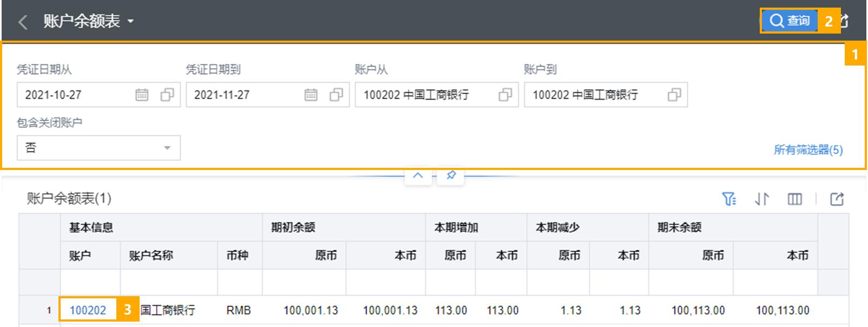Open value help for 账户到
Image resolution: width=868 pixels, height=327 pixels.
tap(674, 95)
